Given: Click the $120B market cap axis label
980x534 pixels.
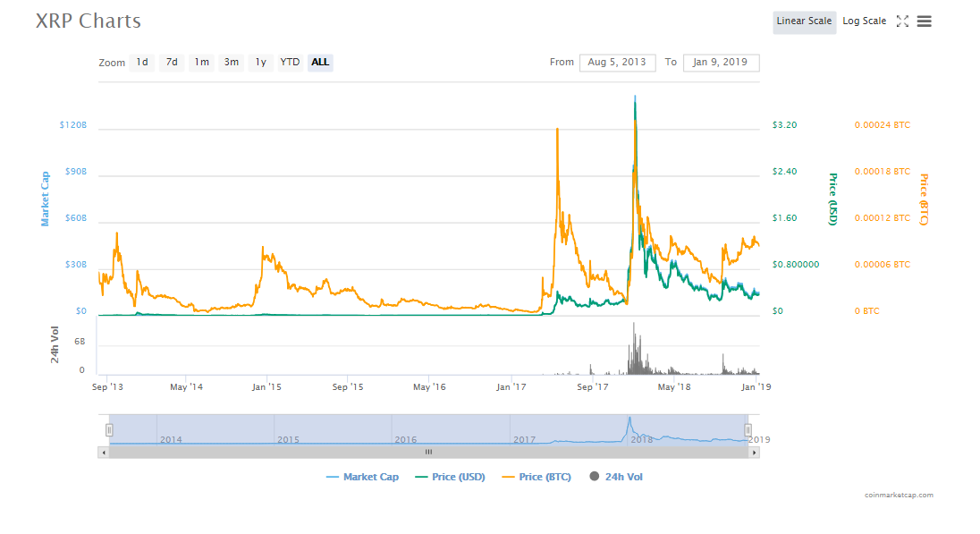Looking at the screenshot, I should pyautogui.click(x=73, y=125).
